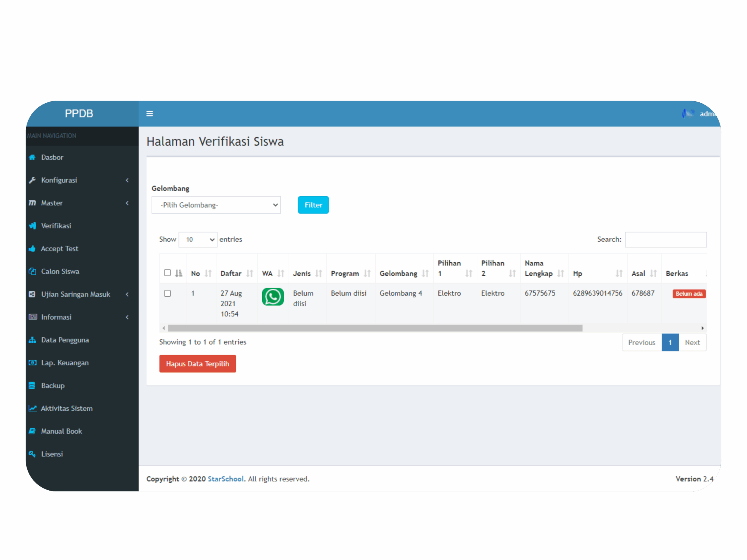Click the horizontal table scrollbar thumb

pyautogui.click(x=375, y=328)
